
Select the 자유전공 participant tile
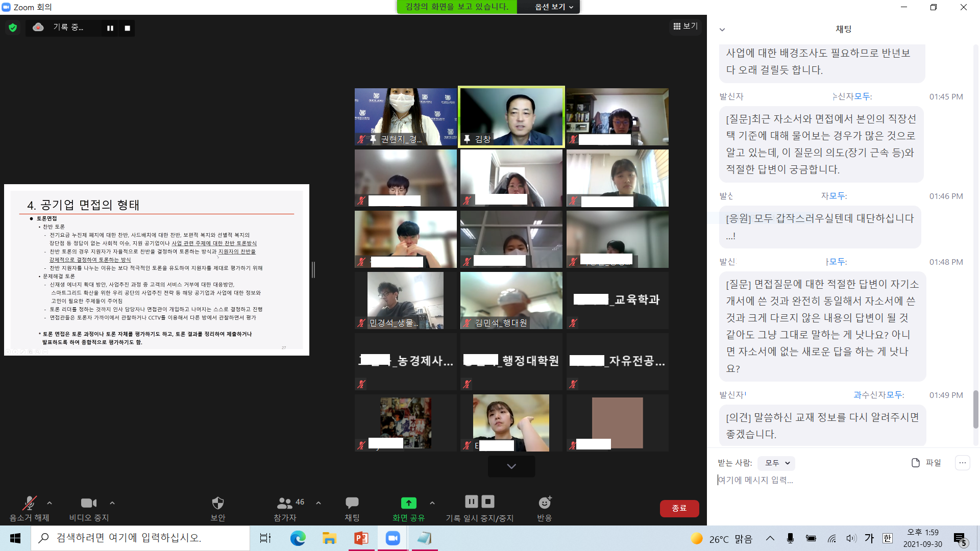coord(618,362)
